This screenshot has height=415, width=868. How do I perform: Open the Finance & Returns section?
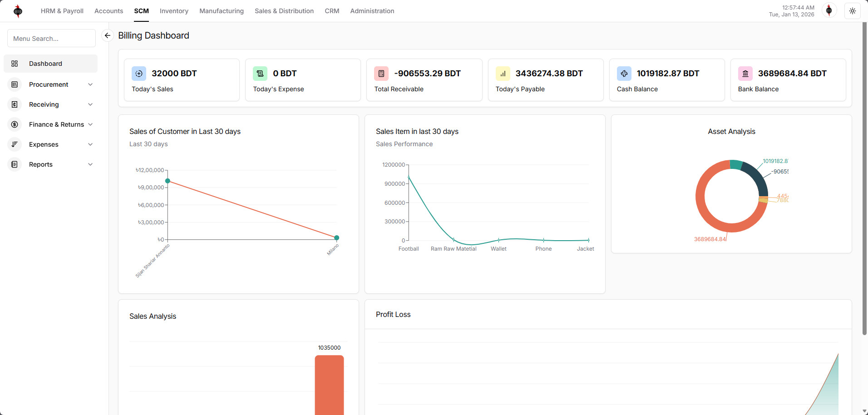click(x=50, y=124)
